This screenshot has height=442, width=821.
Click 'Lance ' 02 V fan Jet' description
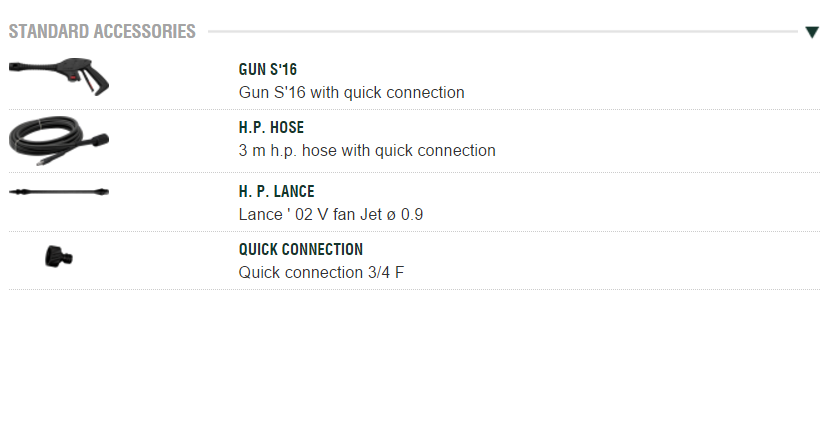tap(331, 214)
